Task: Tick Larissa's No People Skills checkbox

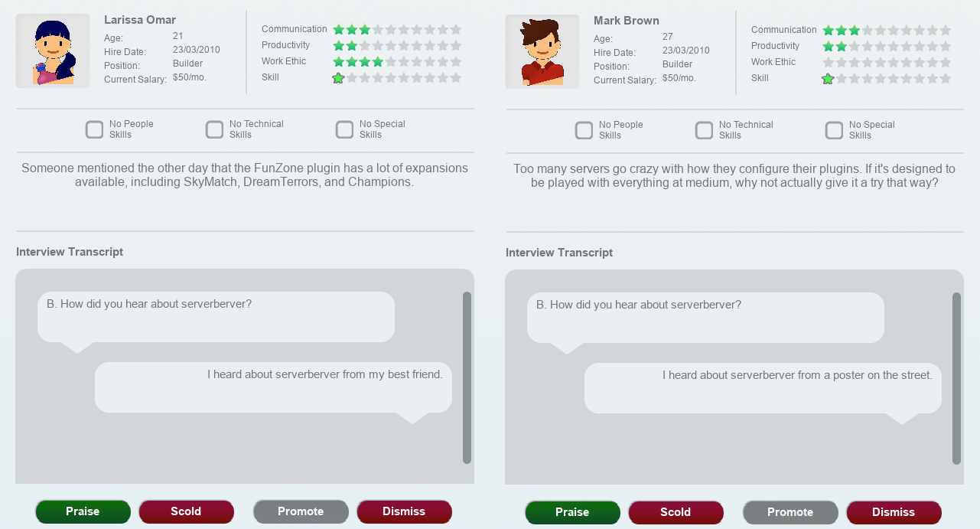Action: click(95, 129)
